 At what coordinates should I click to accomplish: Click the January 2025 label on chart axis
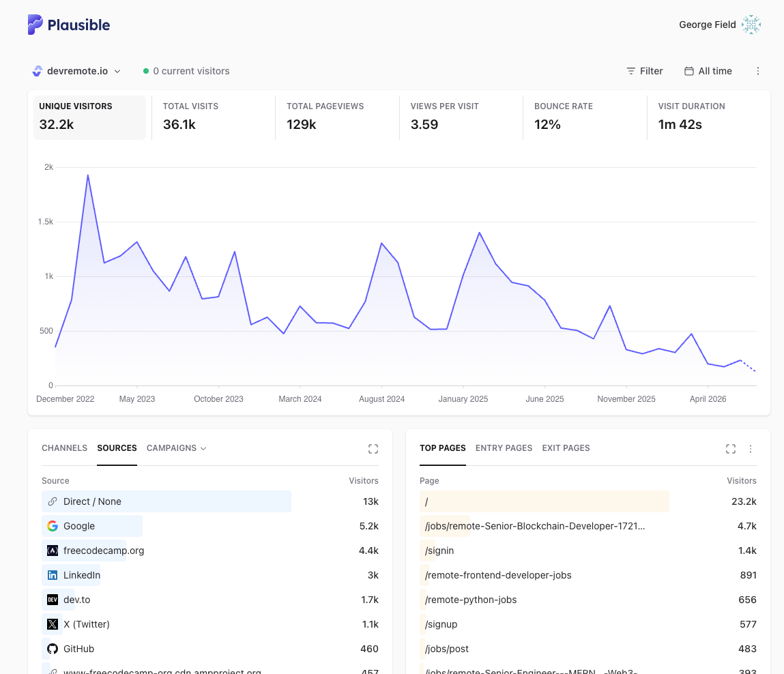[463, 399]
